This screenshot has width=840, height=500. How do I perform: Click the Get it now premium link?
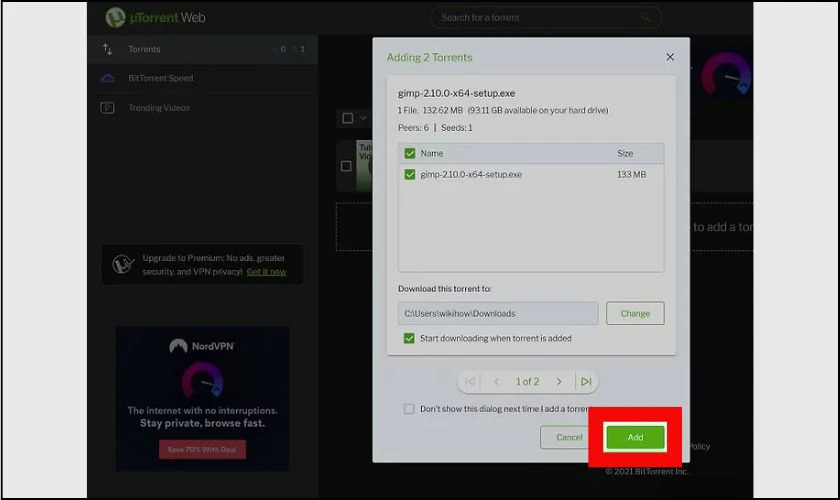pyautogui.click(x=266, y=272)
